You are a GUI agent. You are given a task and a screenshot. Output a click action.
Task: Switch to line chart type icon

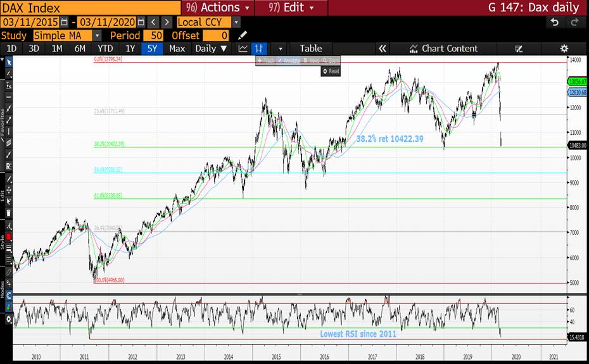(243, 49)
